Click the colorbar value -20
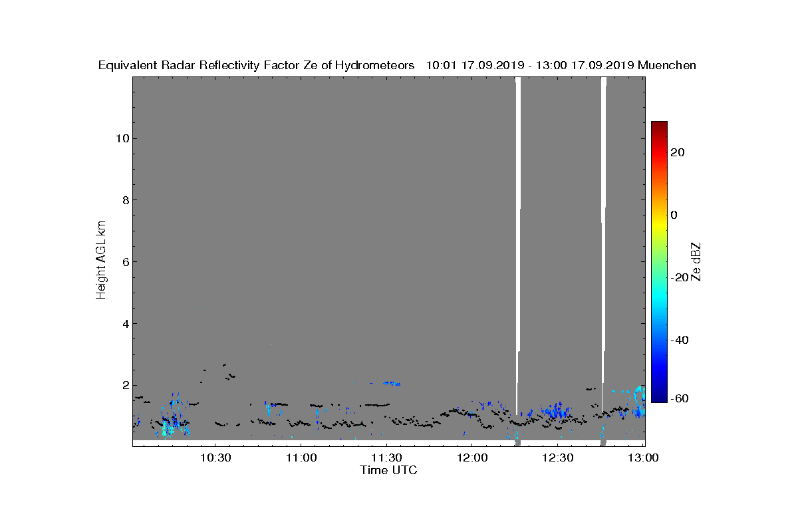Image resolution: width=798 pixels, height=532 pixels. point(680,277)
